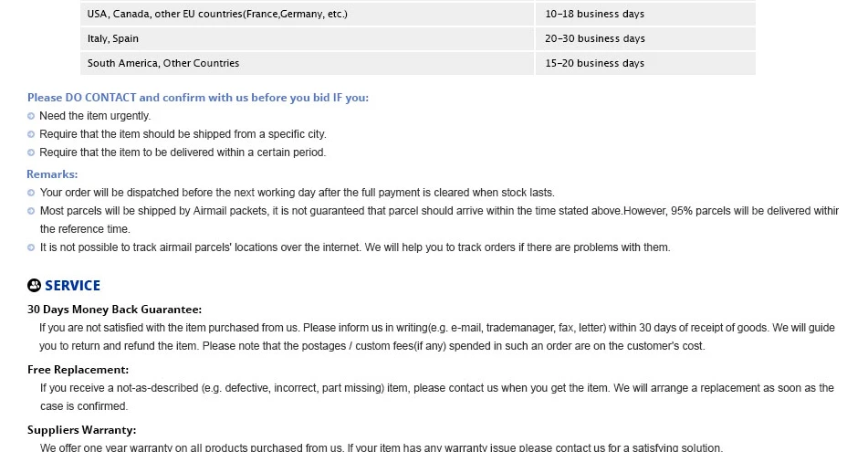Viewport: 868px width, 452px height.
Task: Click bullet icon beside 'Most parcels will be shipped'
Action: tap(31, 212)
